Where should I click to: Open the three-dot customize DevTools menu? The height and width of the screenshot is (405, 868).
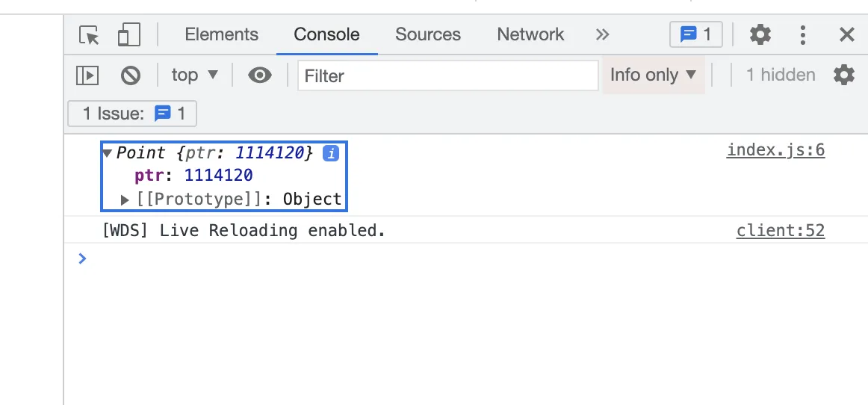803,34
